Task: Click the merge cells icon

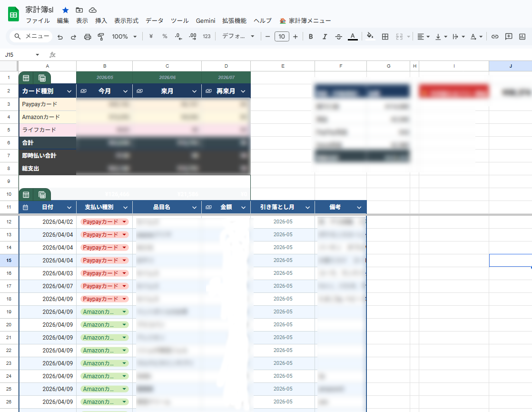Action: (x=399, y=37)
